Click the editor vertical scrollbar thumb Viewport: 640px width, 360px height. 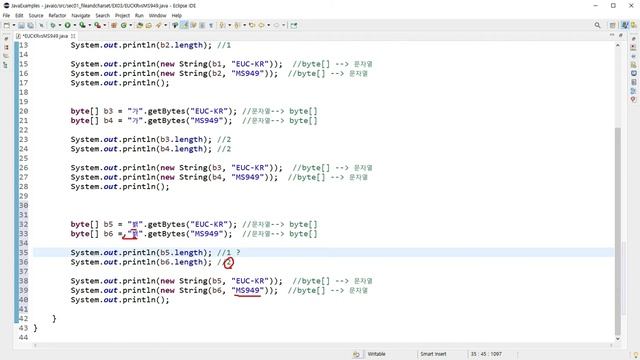point(618,231)
